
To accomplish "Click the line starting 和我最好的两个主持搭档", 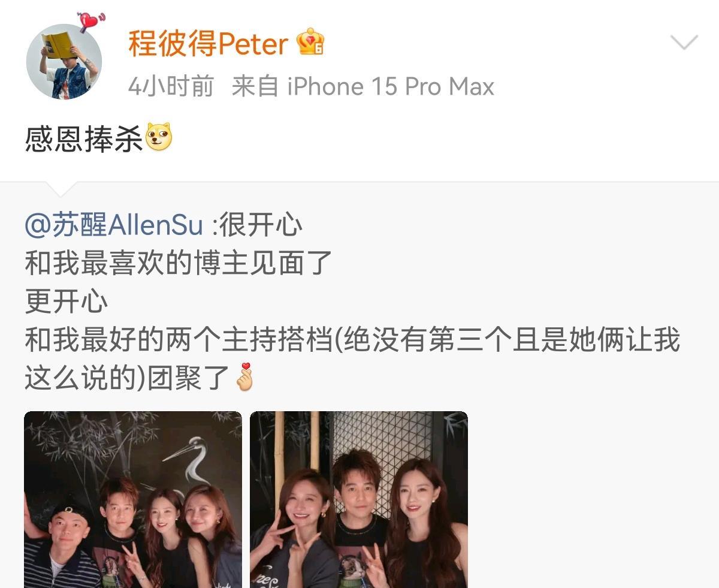I will coord(352,340).
